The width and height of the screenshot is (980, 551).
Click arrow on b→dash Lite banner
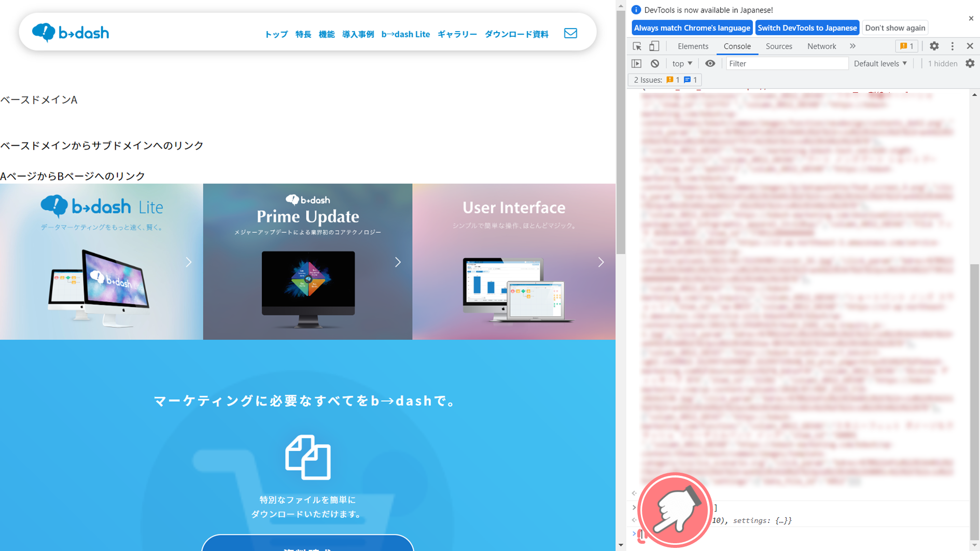coord(189,262)
